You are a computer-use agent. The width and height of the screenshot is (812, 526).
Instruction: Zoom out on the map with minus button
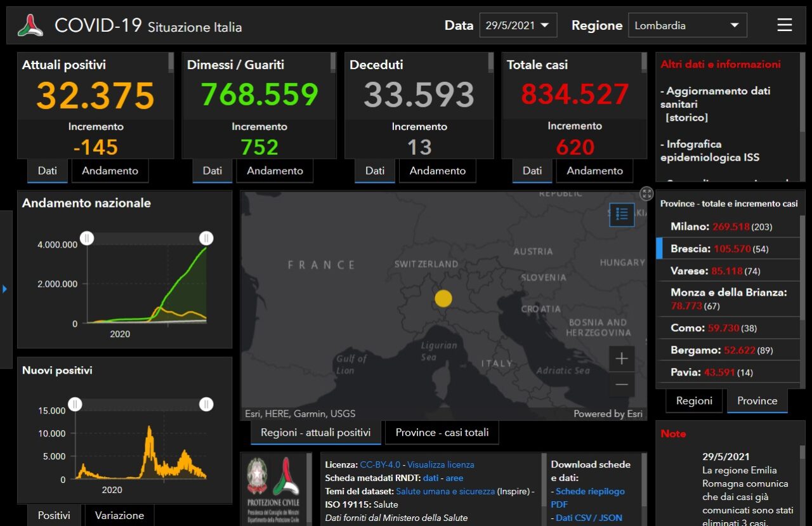[x=621, y=385]
